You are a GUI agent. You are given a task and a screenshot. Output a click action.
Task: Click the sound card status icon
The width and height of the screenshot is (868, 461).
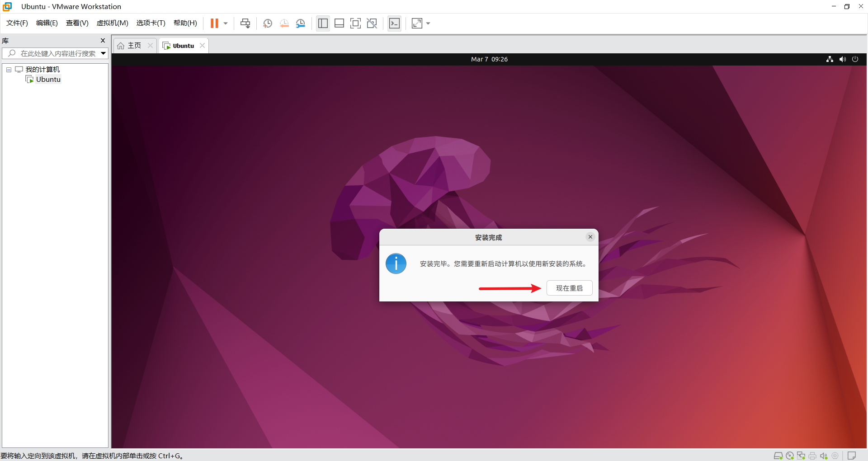824,456
